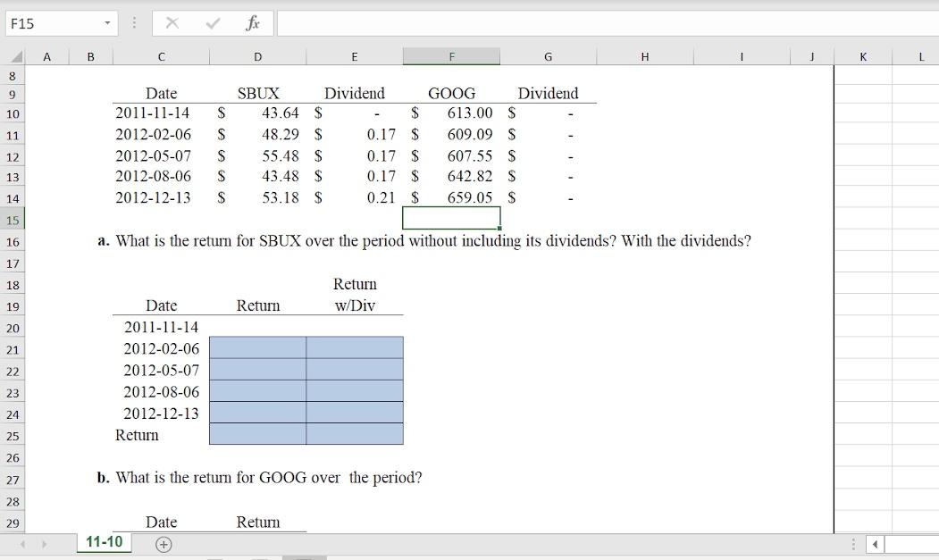Image resolution: width=939 pixels, height=560 pixels.
Task: Click the cell showing dividend 0.21
Action: (355, 197)
